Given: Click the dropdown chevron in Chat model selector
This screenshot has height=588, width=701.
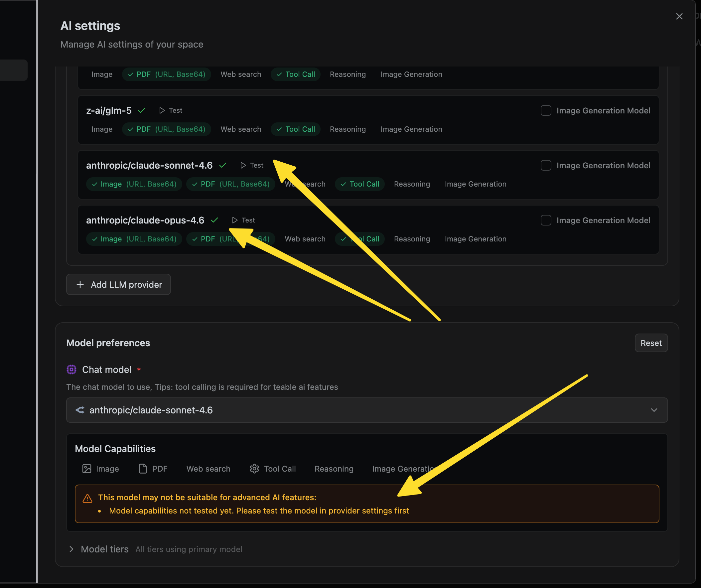Looking at the screenshot, I should (x=653, y=410).
